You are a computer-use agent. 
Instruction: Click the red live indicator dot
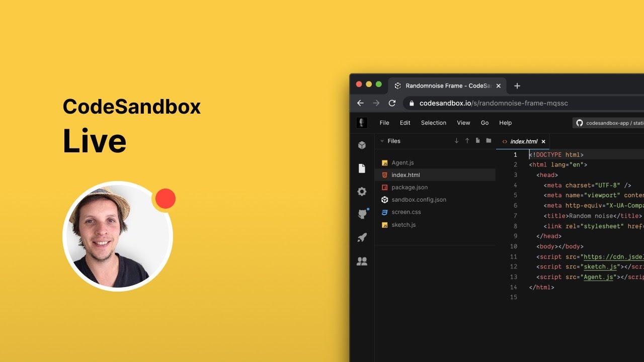tap(165, 199)
